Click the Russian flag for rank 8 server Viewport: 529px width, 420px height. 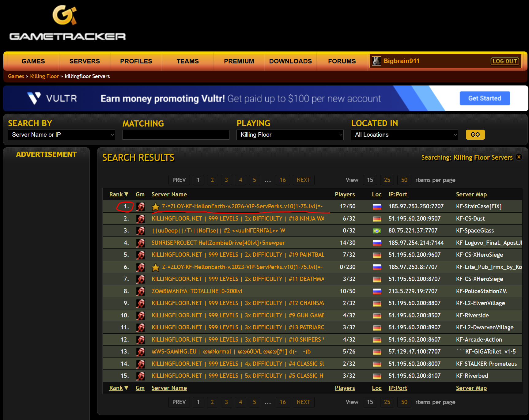[x=377, y=291]
